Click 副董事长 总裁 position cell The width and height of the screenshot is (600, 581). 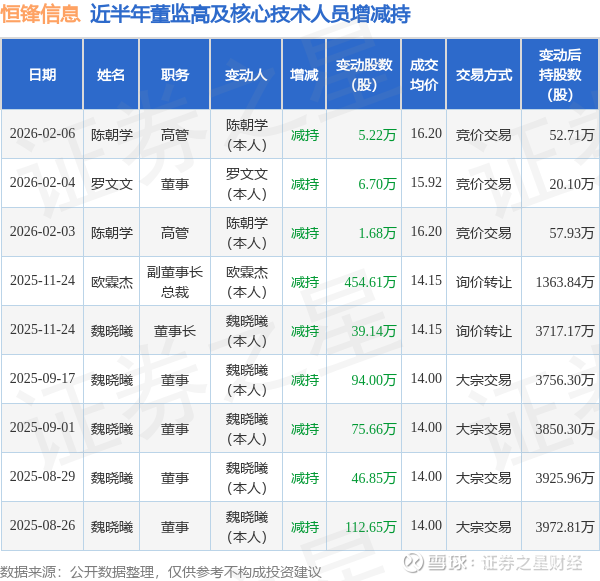point(175,282)
